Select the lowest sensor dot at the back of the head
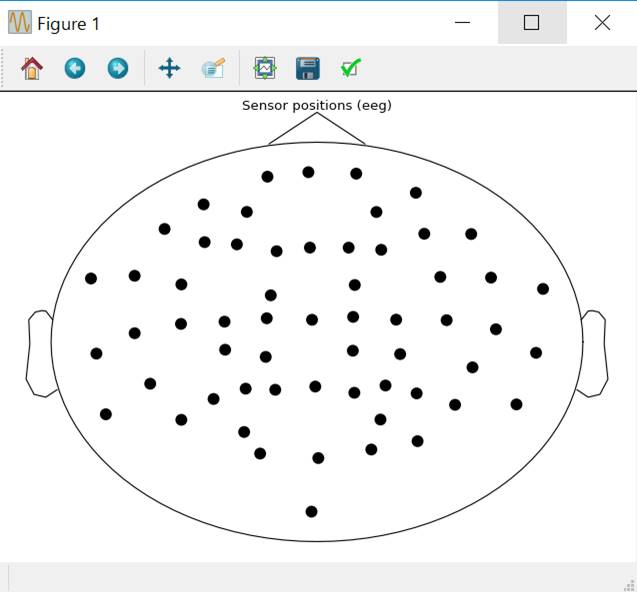Viewport: 637px width, 592px height. coord(311,511)
